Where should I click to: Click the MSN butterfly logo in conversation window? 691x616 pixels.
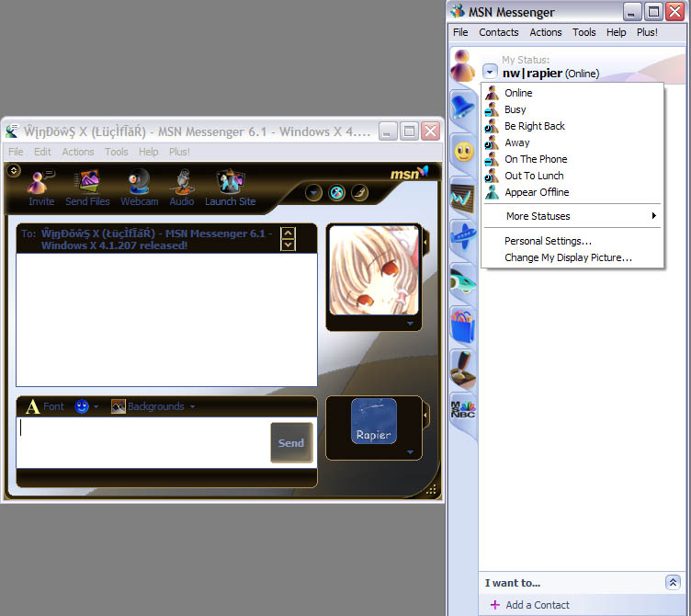410,173
